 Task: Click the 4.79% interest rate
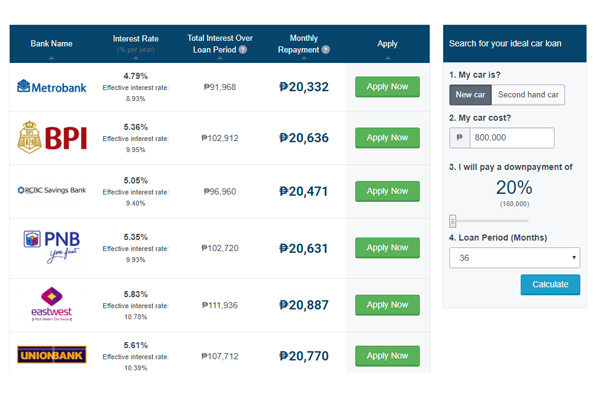[x=135, y=76]
